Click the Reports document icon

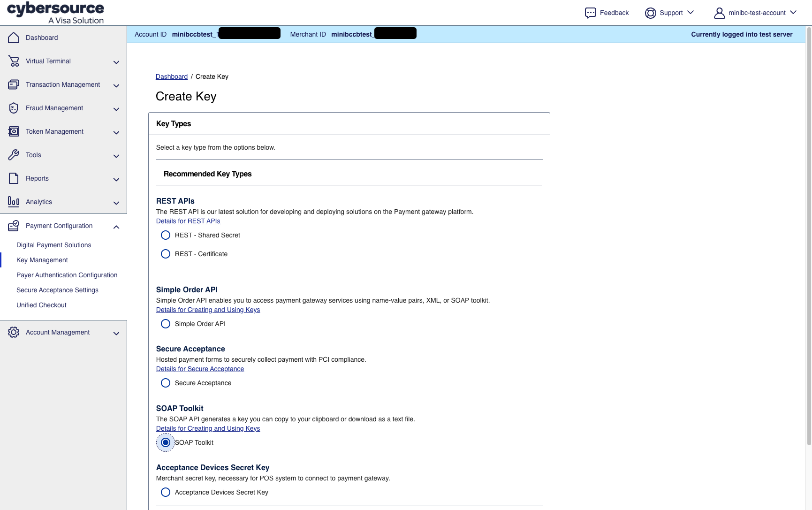pyautogui.click(x=14, y=178)
